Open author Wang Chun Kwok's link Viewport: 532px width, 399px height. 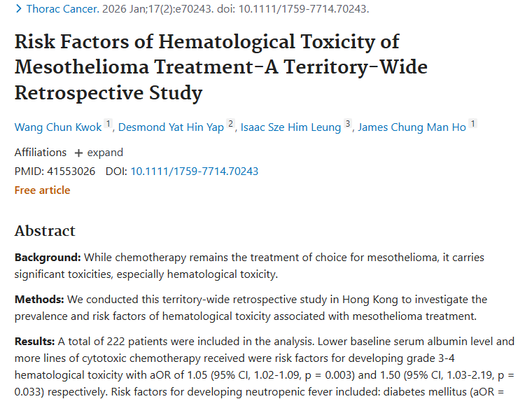pos(58,127)
